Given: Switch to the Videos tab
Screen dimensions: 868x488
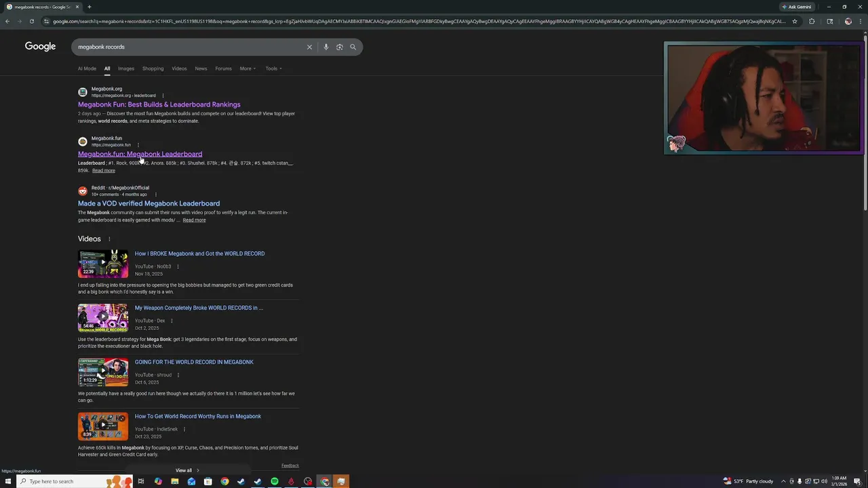Looking at the screenshot, I should pos(179,68).
